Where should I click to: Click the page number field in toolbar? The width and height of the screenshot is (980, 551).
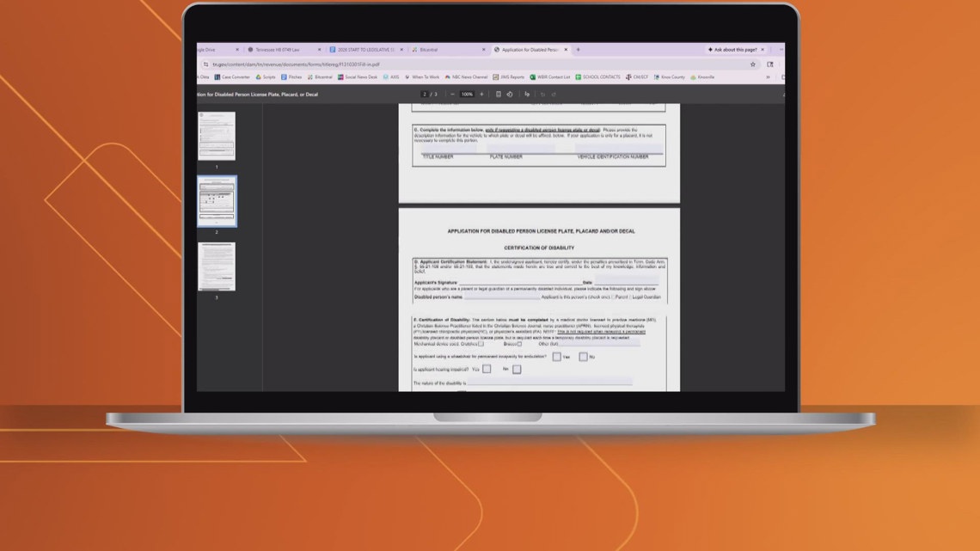point(424,95)
